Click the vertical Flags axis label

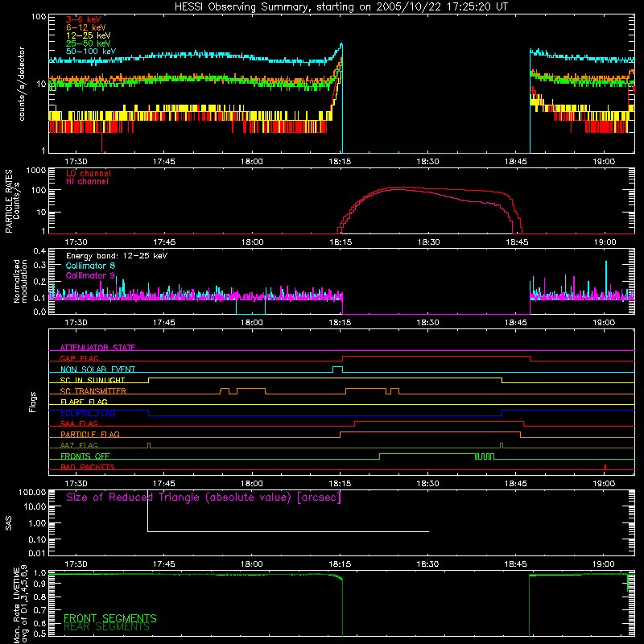click(x=33, y=402)
